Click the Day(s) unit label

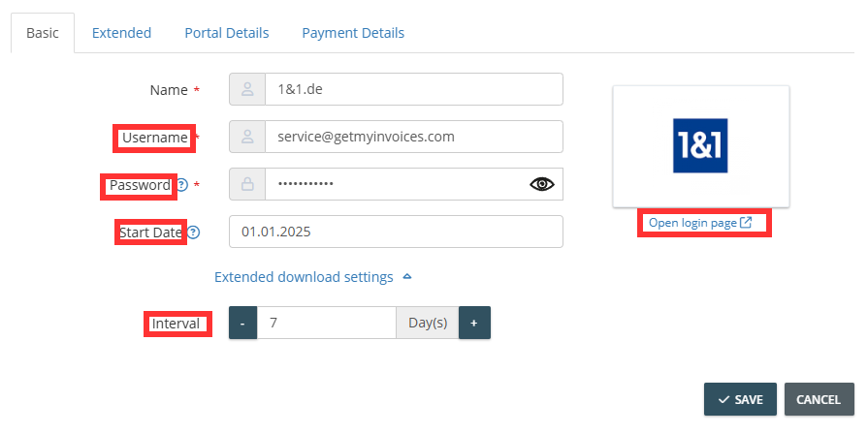[428, 323]
